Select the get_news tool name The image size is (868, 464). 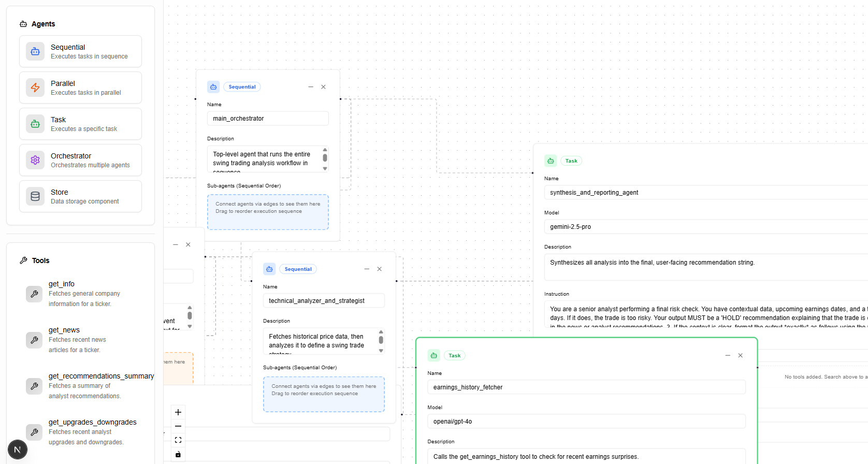click(x=64, y=330)
